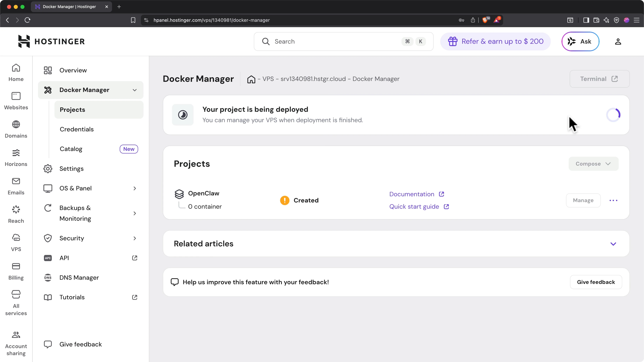644x362 pixels.
Task: Open the Catalog menu item
Action: point(71,149)
